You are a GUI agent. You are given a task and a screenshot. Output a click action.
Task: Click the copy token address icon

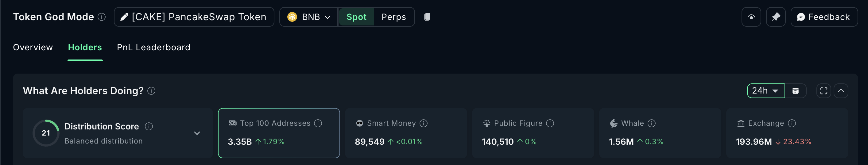tap(427, 17)
